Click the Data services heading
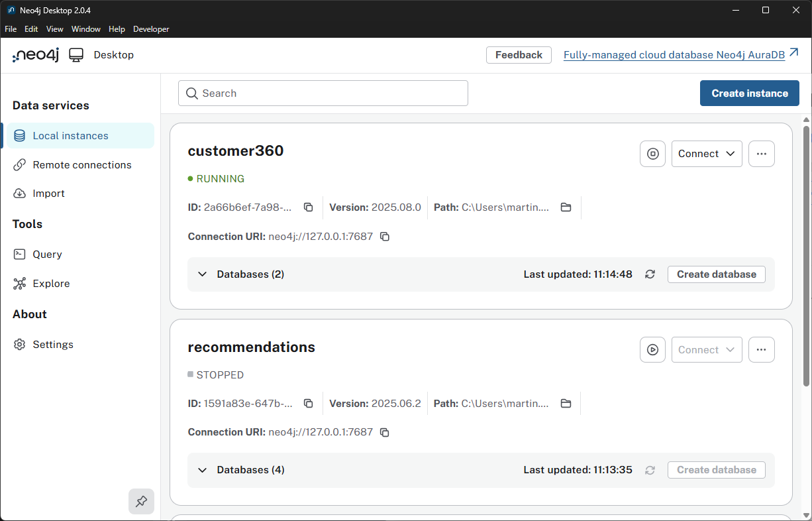The image size is (812, 521). (x=51, y=105)
